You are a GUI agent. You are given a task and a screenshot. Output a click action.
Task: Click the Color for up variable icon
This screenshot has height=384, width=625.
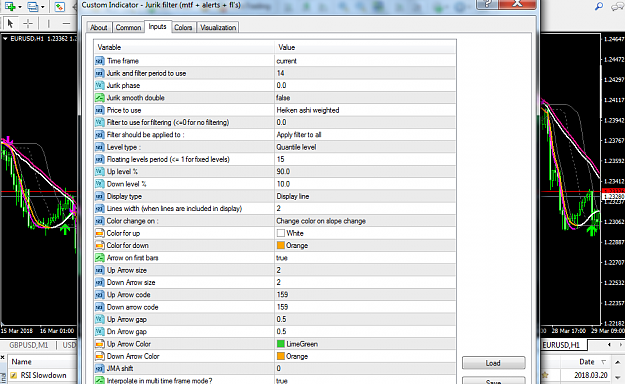point(100,233)
